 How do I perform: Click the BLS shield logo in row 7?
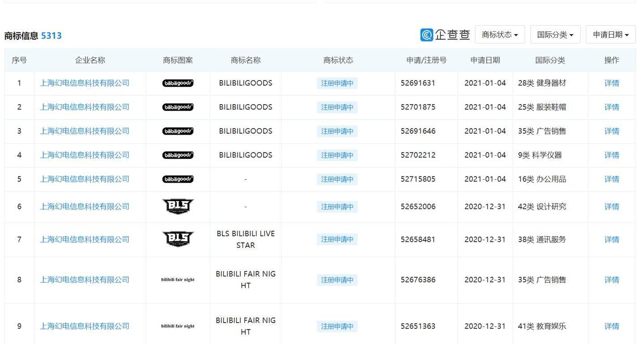pyautogui.click(x=178, y=239)
